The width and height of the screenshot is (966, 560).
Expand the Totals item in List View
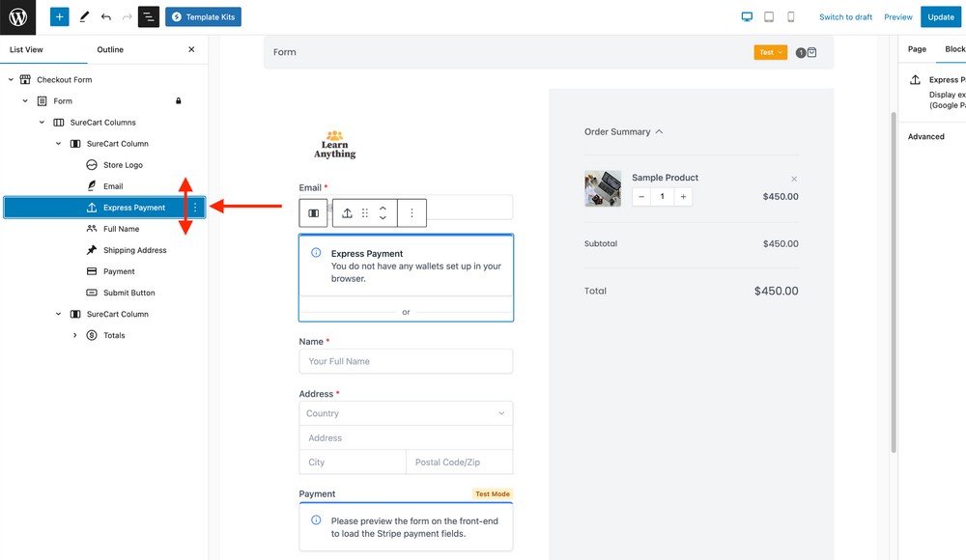[75, 335]
